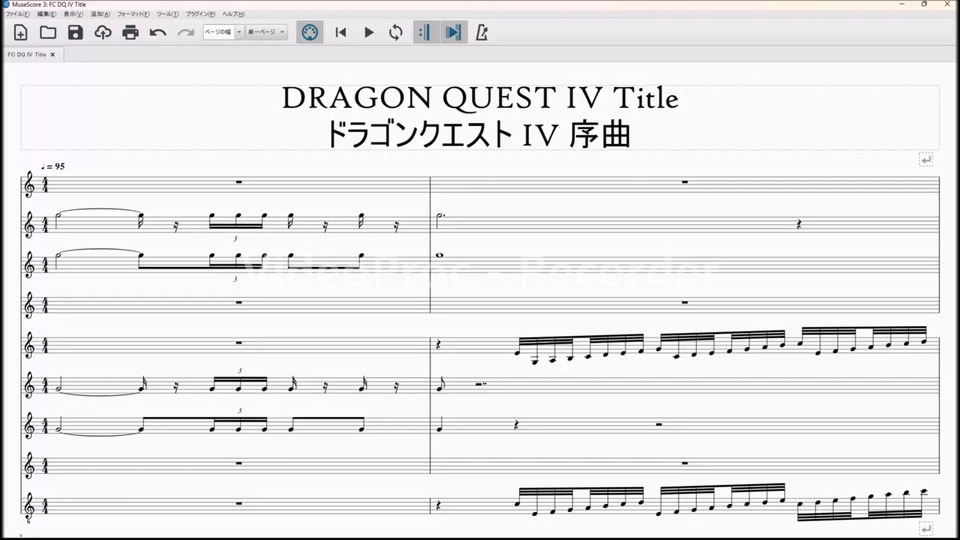Undo the last action

(158, 32)
